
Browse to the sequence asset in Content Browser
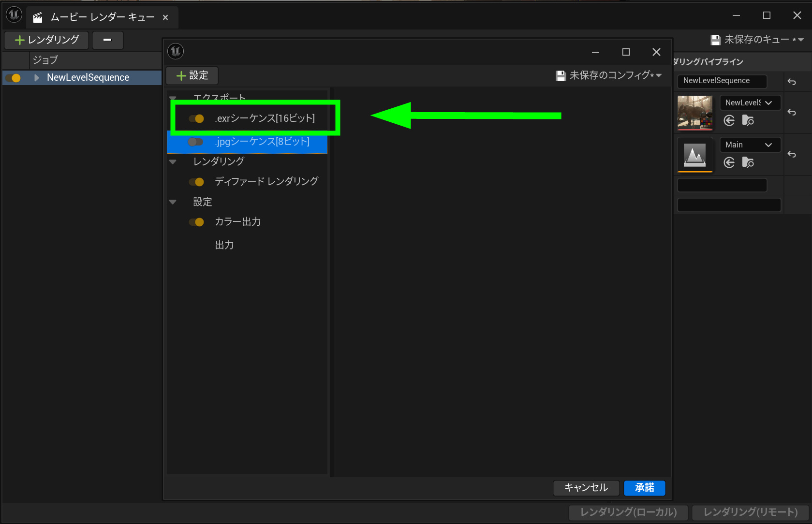click(748, 120)
